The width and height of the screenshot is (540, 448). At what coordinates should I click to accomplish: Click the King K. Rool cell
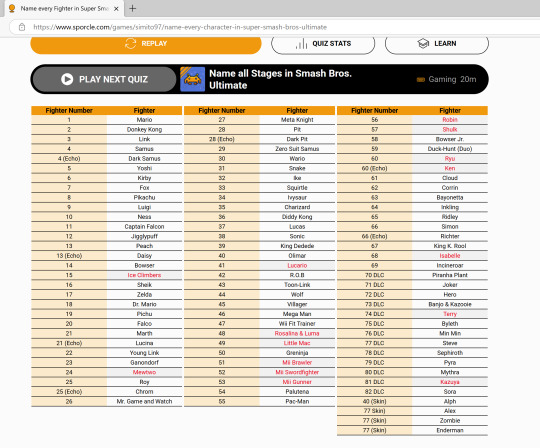point(450,246)
